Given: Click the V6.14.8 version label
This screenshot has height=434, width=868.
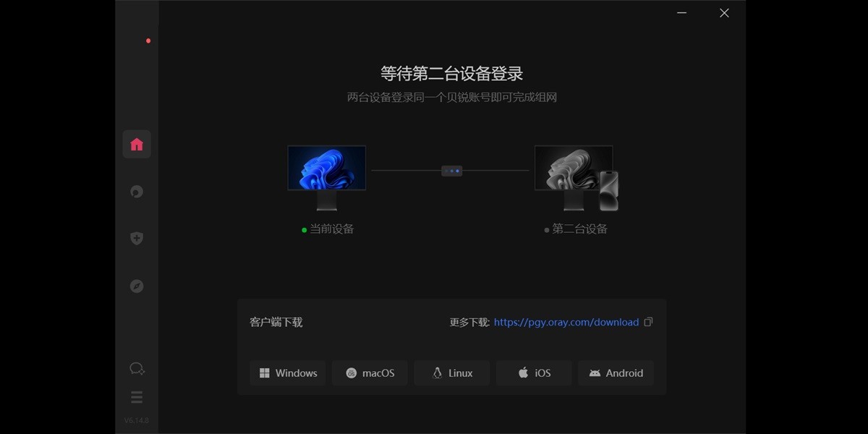Looking at the screenshot, I should tap(137, 420).
